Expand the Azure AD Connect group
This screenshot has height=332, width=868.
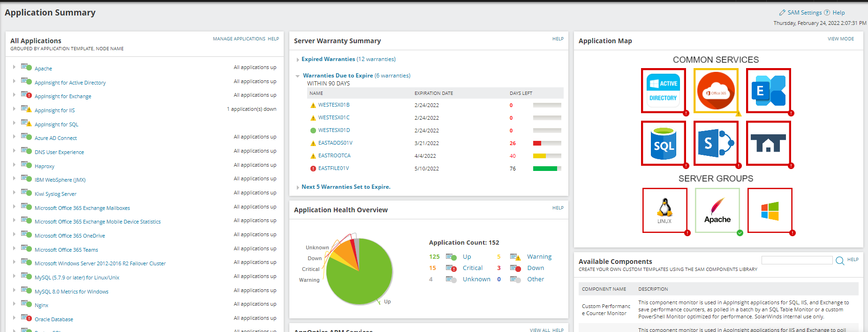(14, 137)
